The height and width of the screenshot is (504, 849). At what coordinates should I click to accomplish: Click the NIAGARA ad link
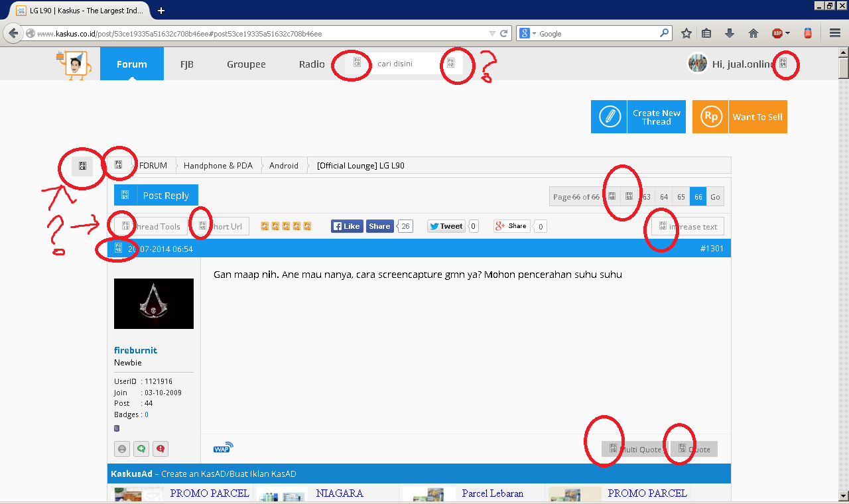pyautogui.click(x=340, y=493)
